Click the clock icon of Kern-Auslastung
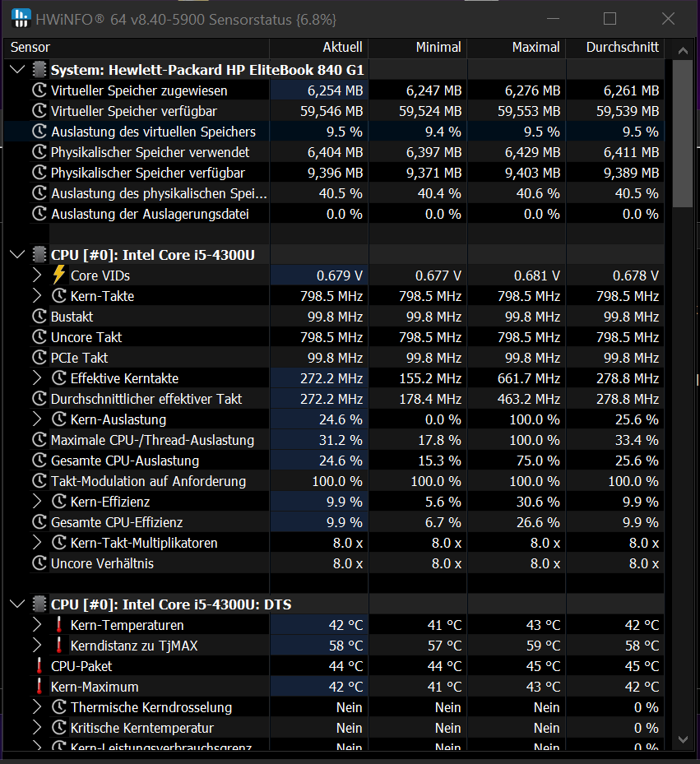 point(59,419)
